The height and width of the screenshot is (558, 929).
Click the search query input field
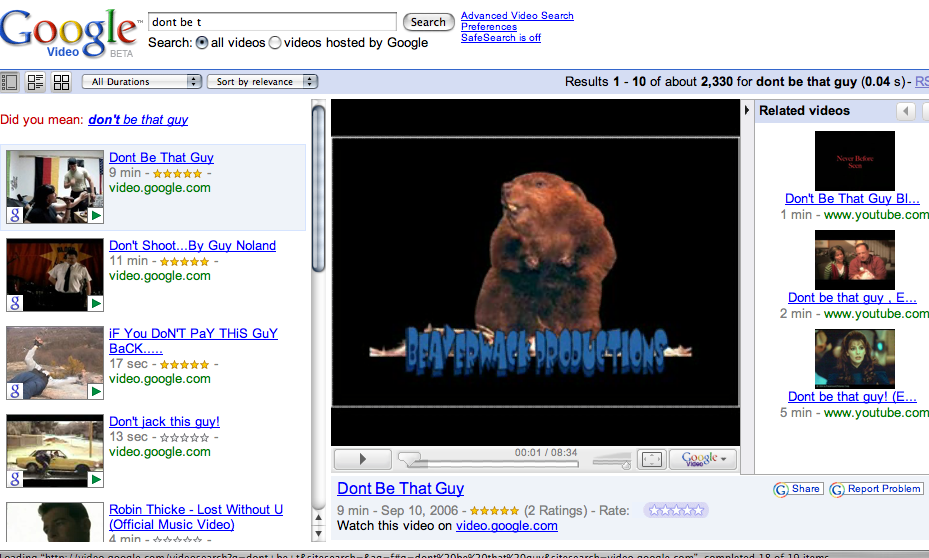click(x=272, y=22)
